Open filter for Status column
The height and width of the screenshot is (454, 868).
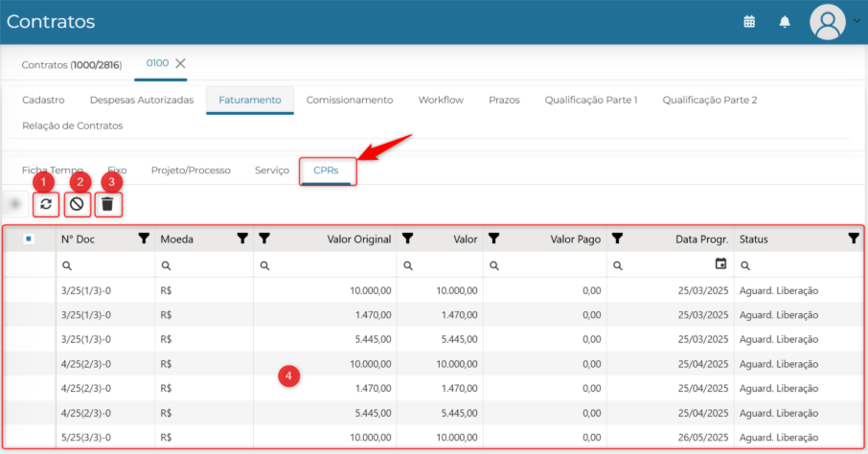pos(854,238)
